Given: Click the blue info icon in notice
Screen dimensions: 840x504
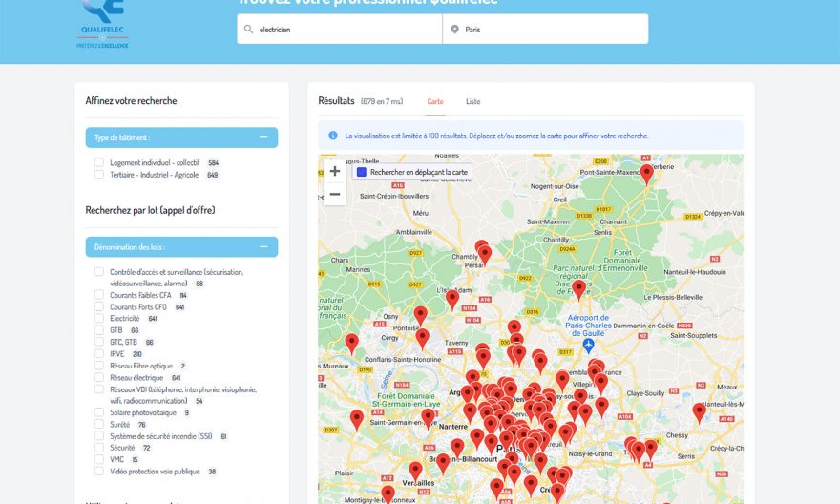Looking at the screenshot, I should pyautogui.click(x=333, y=136).
